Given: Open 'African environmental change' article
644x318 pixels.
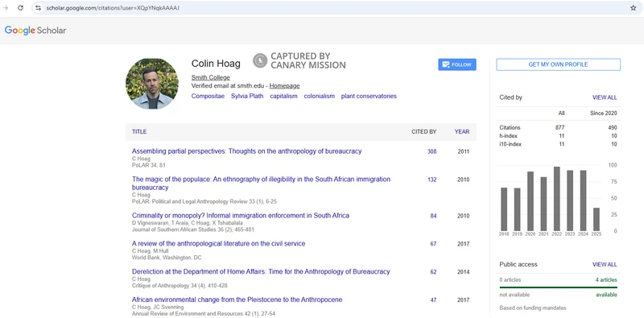Looking at the screenshot, I should [x=237, y=299].
